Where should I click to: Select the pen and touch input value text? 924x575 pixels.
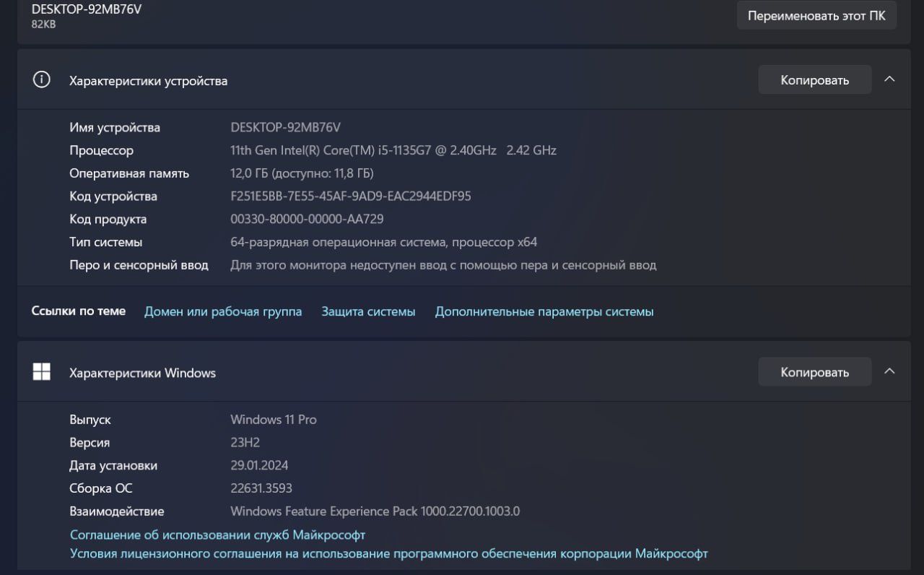pos(443,265)
